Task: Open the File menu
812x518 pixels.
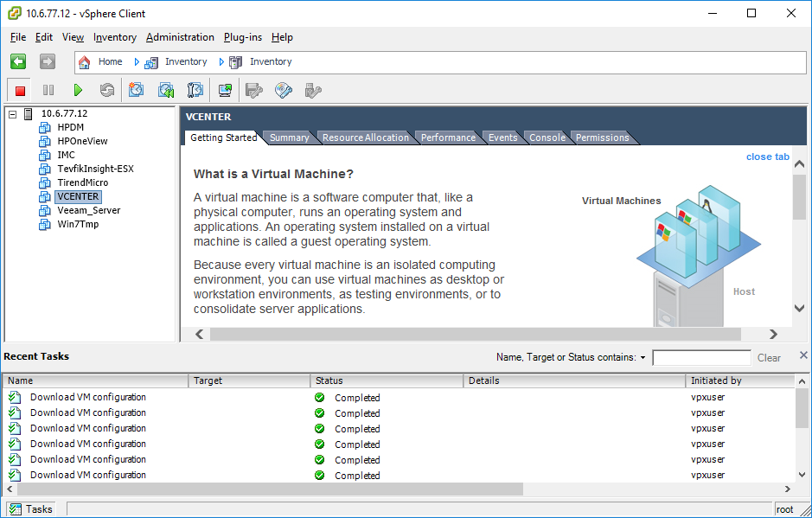Action: [18, 37]
